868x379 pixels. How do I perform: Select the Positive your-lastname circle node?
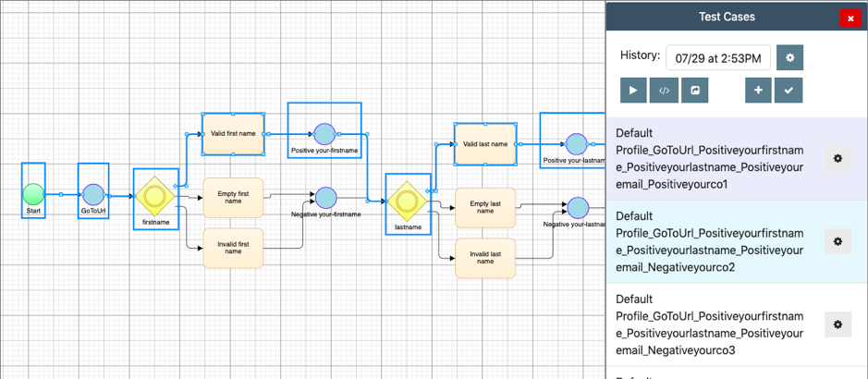(x=576, y=144)
